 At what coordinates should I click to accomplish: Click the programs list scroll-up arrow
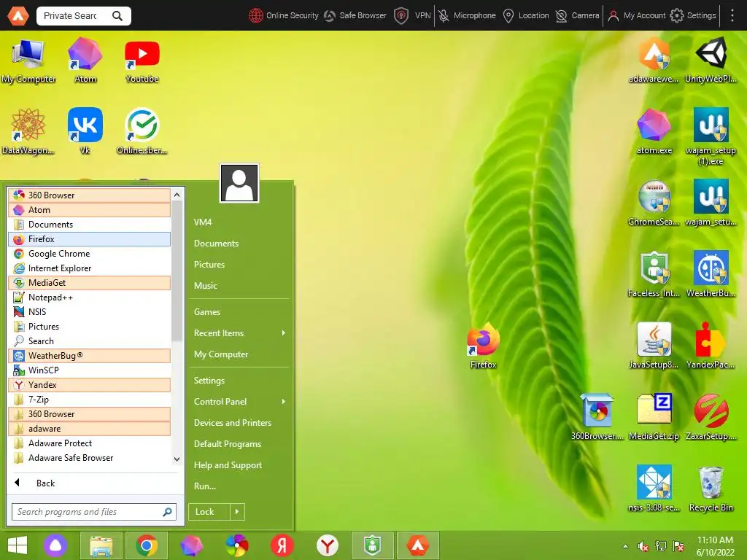coord(177,195)
